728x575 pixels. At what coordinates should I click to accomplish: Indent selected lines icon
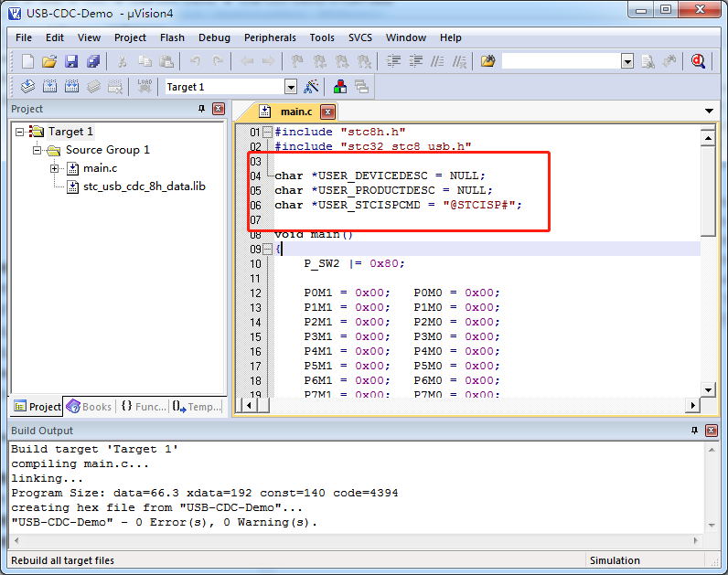(x=393, y=61)
